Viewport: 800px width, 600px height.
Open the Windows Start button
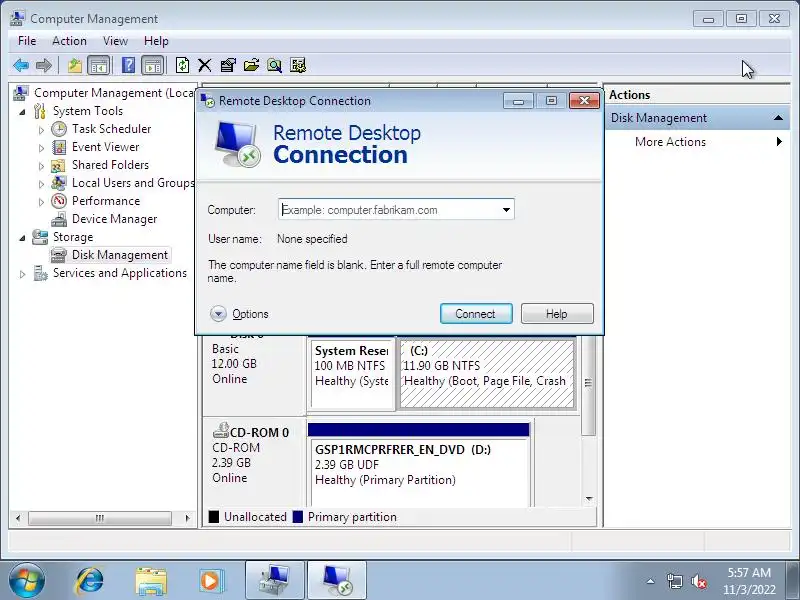pyautogui.click(x=26, y=580)
